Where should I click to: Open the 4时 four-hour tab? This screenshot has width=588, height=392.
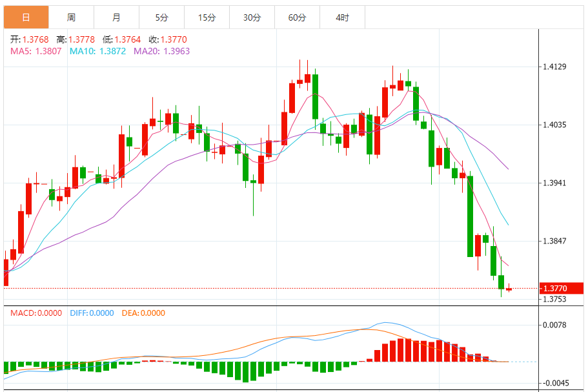[x=342, y=17]
